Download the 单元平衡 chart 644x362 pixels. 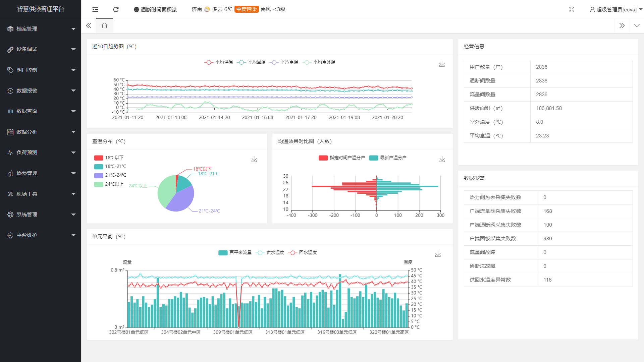(438, 254)
